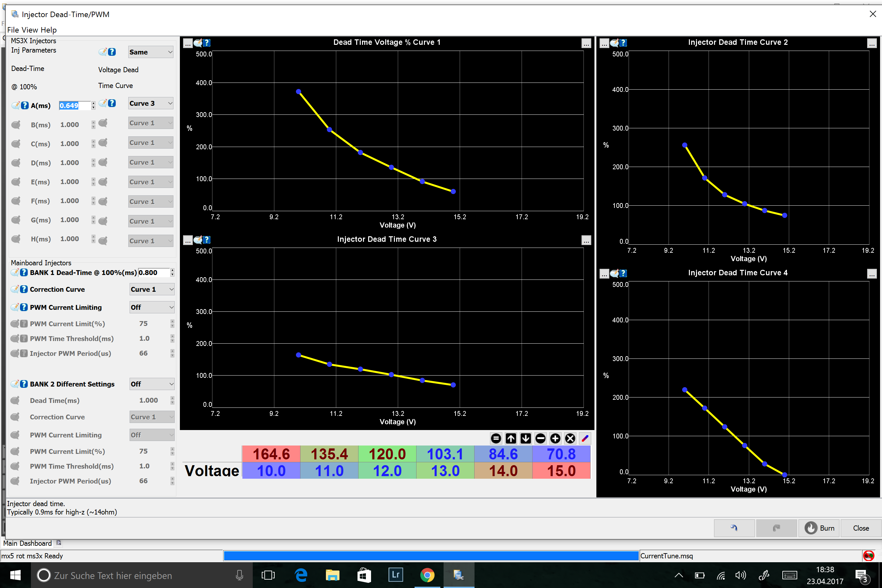Open Chrome from the Windows taskbar
The width and height of the screenshot is (882, 588).
tap(427, 575)
